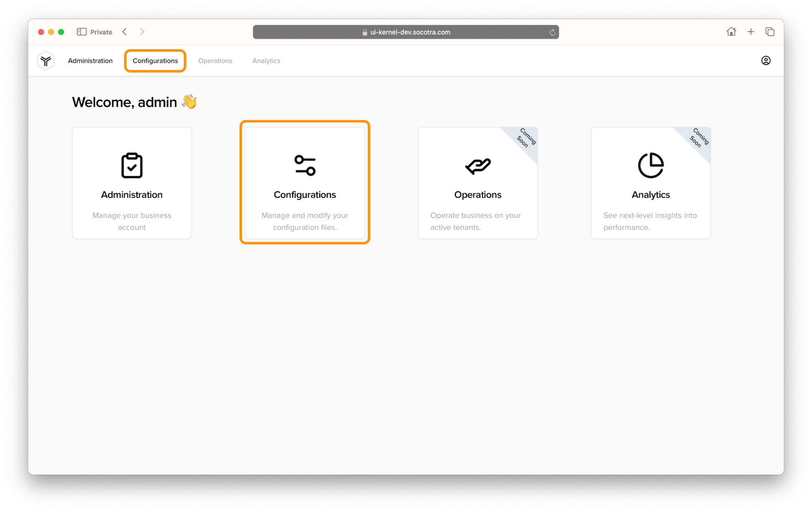Open the Configurations card title
The height and width of the screenshot is (512, 812).
[x=305, y=194]
